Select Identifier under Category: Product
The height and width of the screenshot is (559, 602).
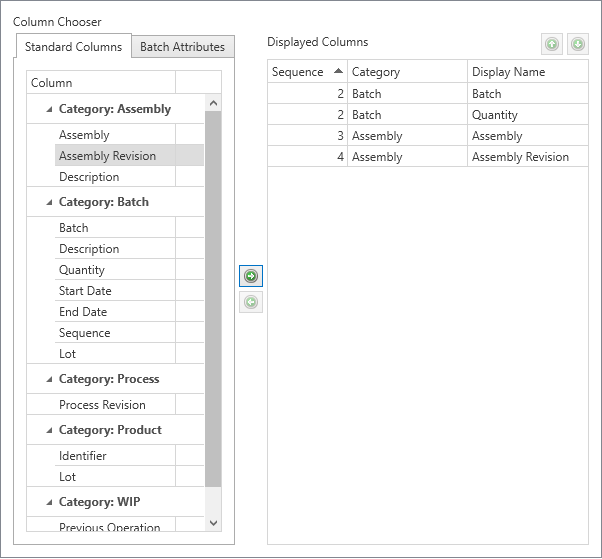point(82,456)
